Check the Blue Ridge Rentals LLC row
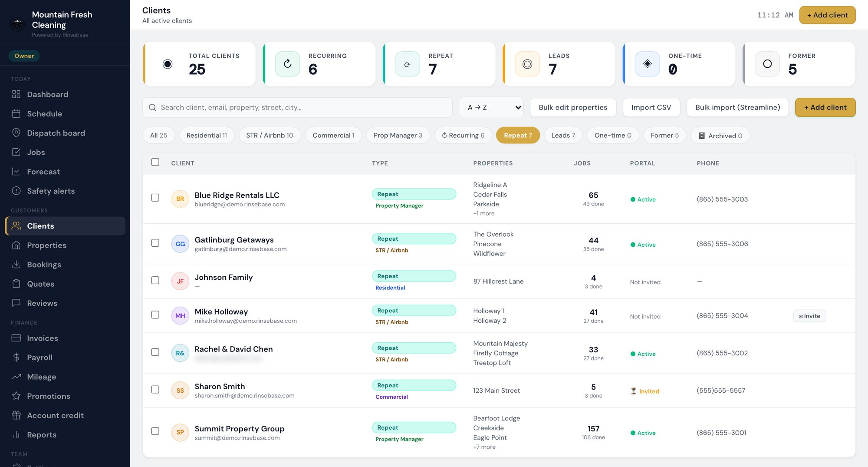868x467 pixels. 155,198
